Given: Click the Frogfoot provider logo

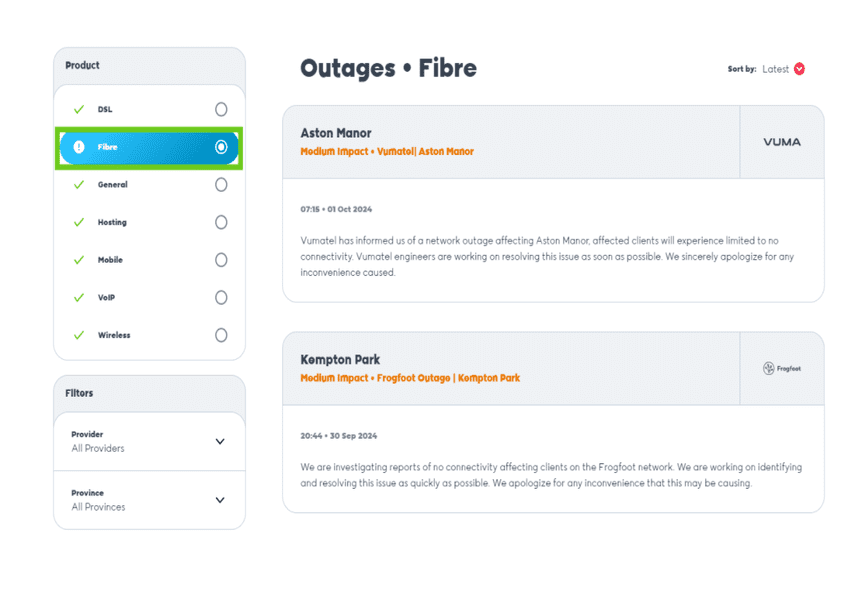Looking at the screenshot, I should tap(781, 368).
